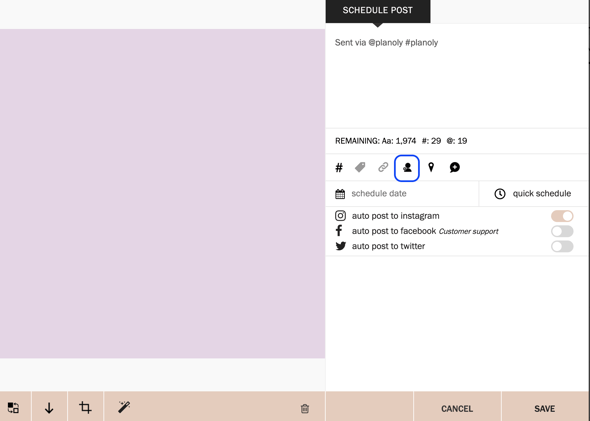Open the quick schedule options
Viewport: 590px width, 421px height.
click(533, 194)
